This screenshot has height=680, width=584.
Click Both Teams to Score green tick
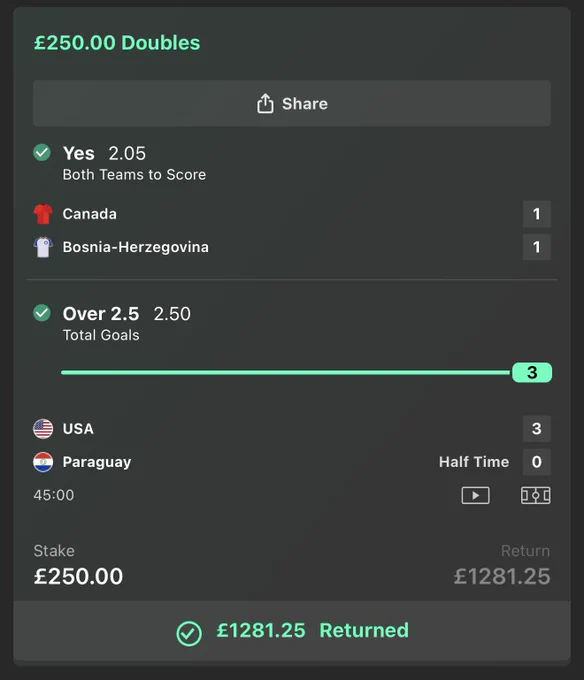pos(42,152)
